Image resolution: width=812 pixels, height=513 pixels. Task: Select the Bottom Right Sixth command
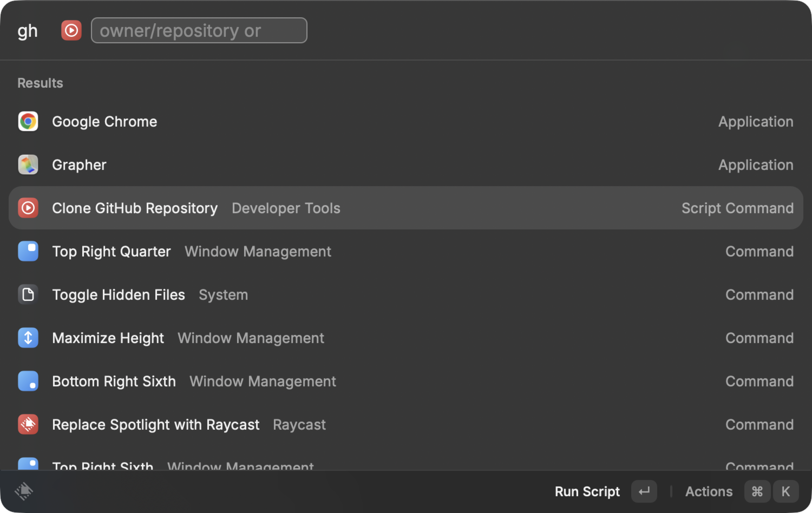pos(406,381)
